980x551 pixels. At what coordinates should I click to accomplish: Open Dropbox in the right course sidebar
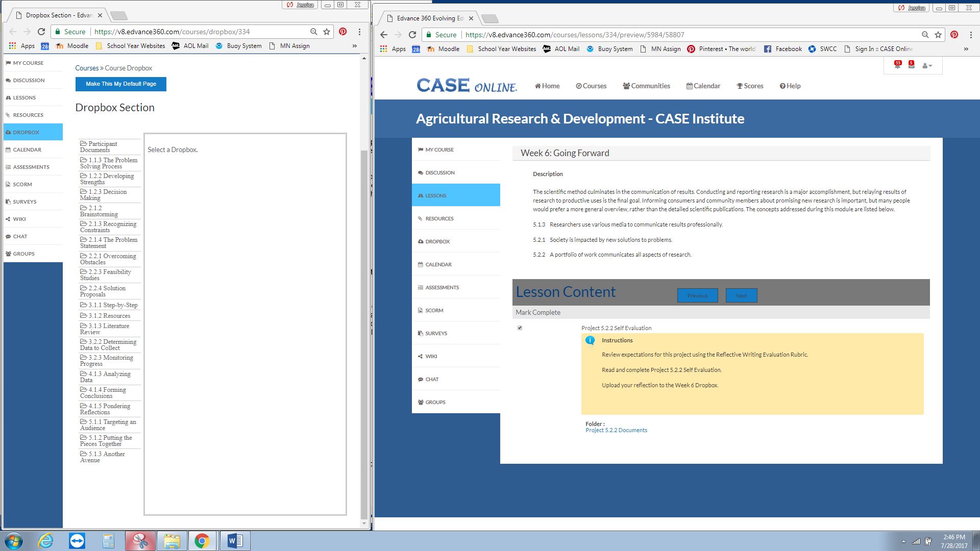437,241
